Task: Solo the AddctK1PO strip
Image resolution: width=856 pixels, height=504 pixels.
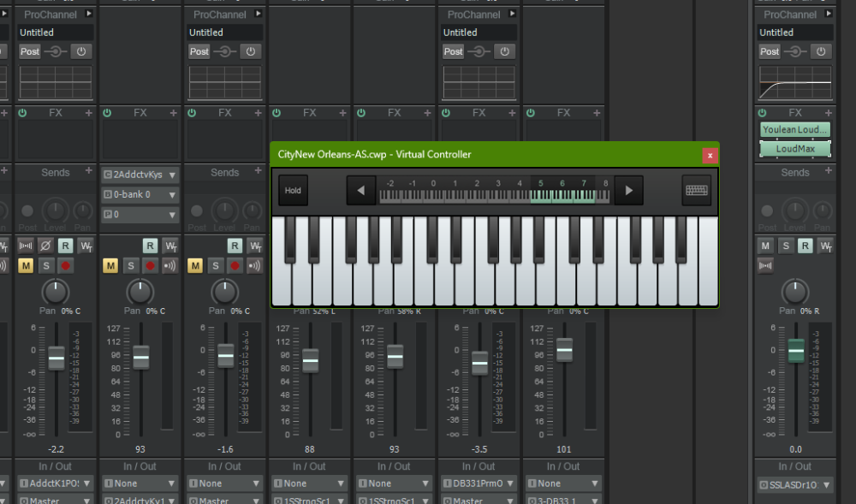Action: (46, 265)
